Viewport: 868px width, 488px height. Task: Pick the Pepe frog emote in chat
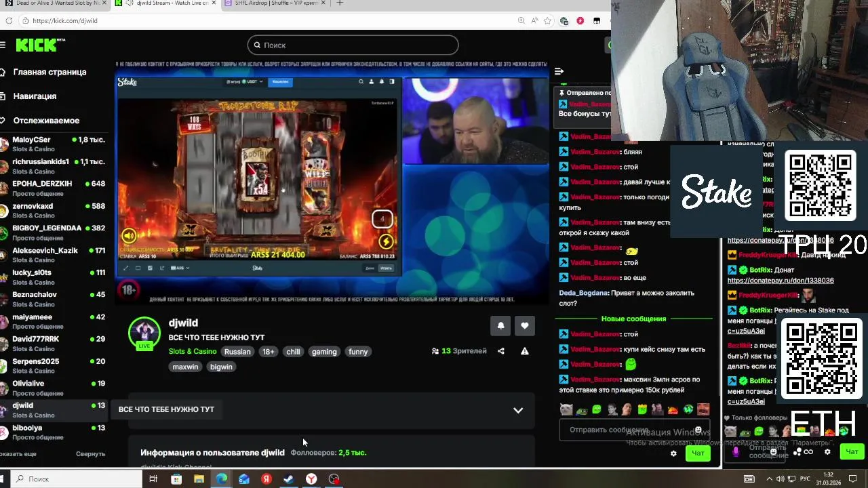[582, 409]
